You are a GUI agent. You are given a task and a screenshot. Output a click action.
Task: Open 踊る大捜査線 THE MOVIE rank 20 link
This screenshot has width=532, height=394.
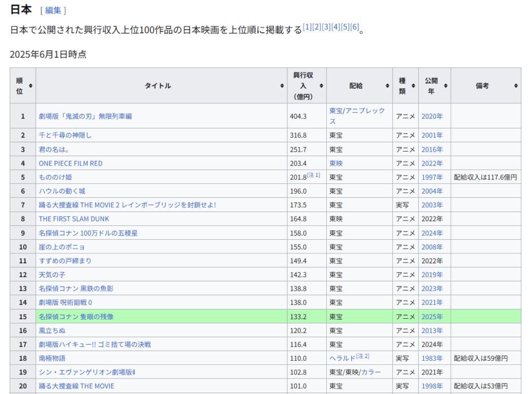[x=76, y=386]
